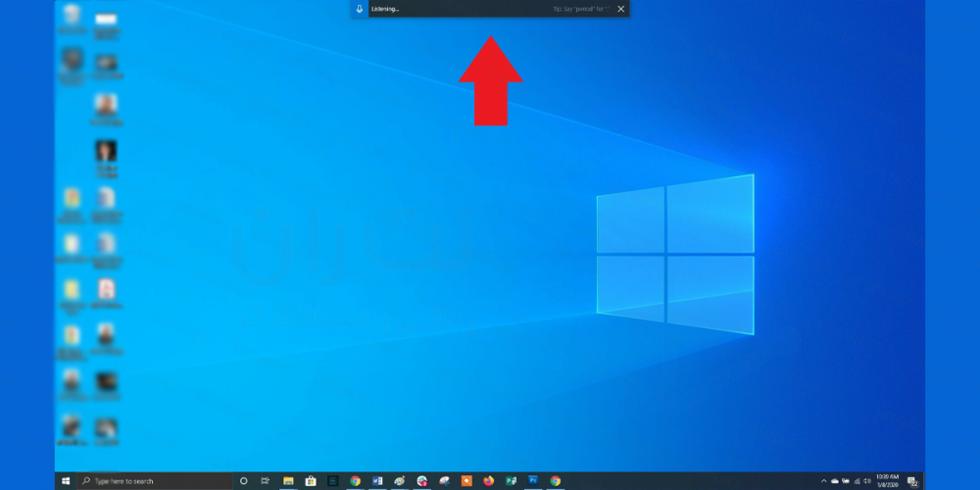Open Photoshop from the taskbar
This screenshot has height=490, width=980.
(x=533, y=481)
